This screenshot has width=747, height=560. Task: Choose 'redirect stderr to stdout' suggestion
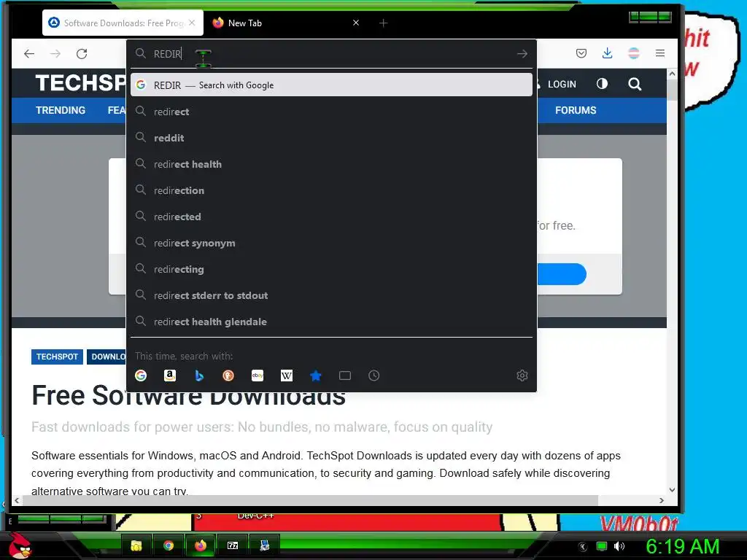pyautogui.click(x=332, y=295)
